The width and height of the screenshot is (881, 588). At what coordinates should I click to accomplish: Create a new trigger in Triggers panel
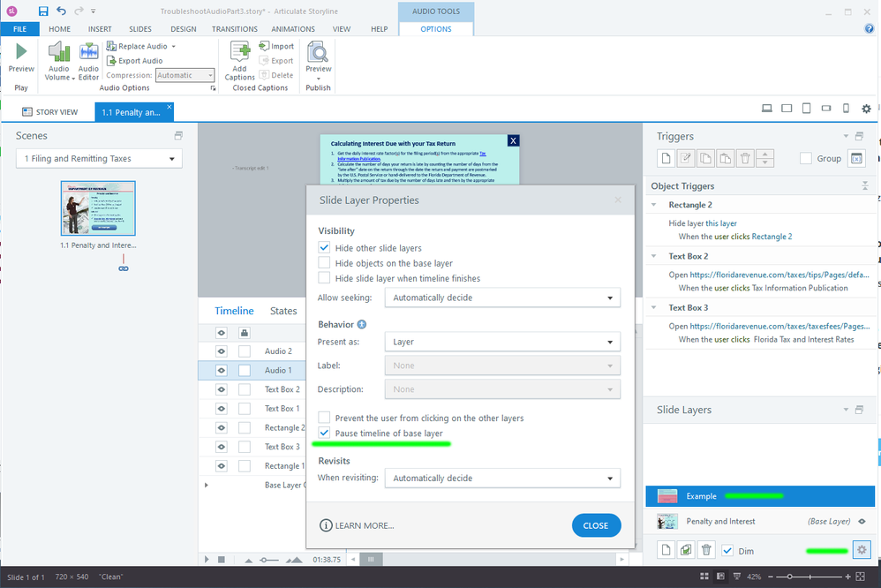click(666, 158)
